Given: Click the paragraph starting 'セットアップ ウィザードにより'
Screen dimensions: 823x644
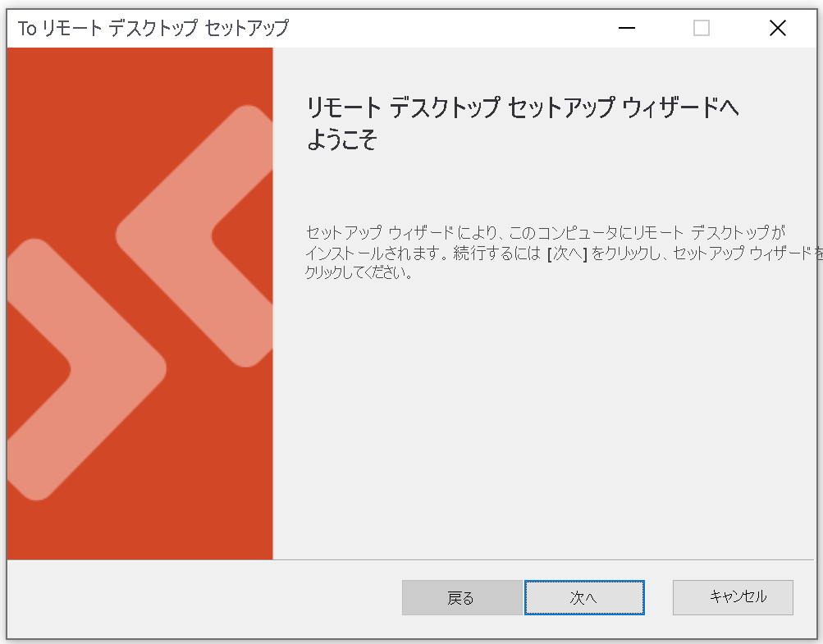Looking at the screenshot, I should (564, 252).
